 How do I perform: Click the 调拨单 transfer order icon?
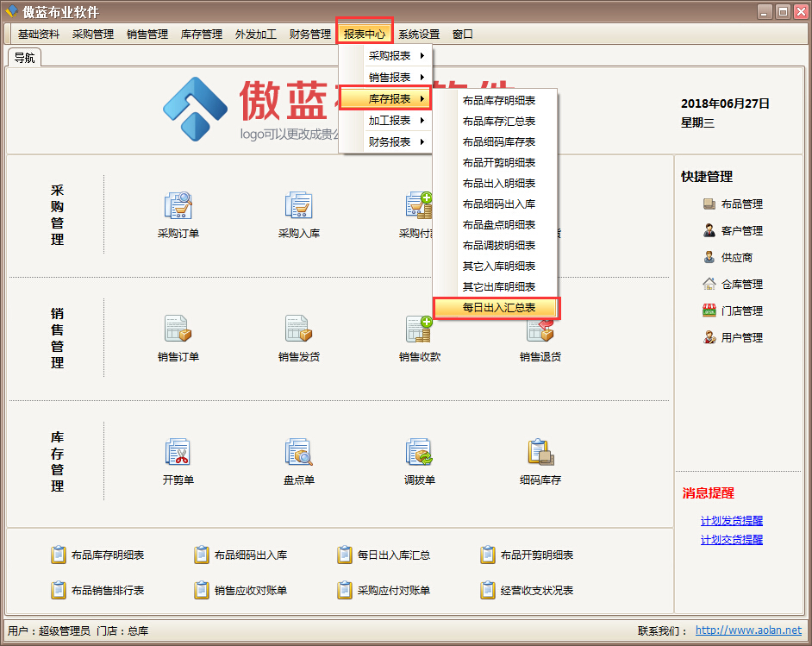pos(419,454)
